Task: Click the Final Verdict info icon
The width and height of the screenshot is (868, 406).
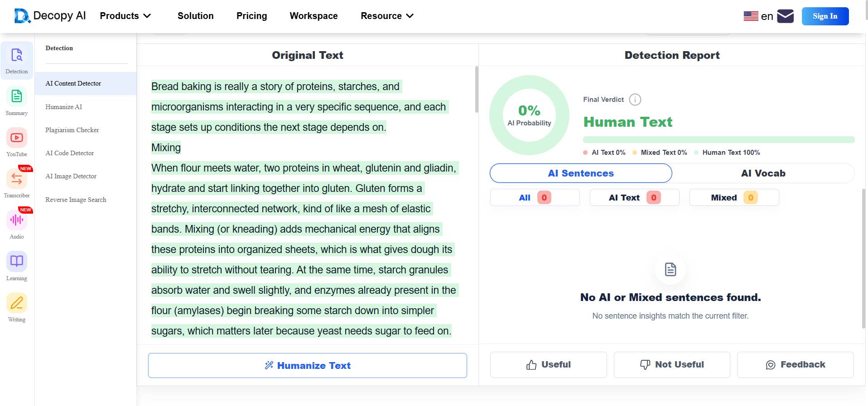Action: (635, 100)
